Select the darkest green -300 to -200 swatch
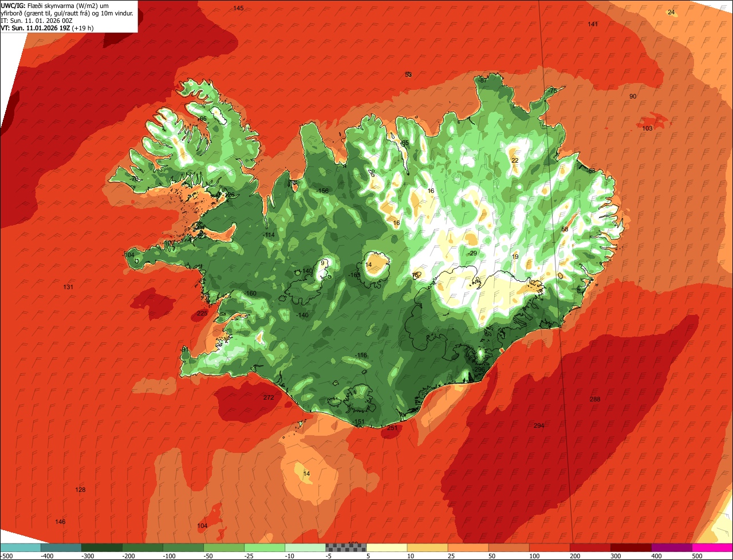The image size is (733, 560). coord(102,547)
